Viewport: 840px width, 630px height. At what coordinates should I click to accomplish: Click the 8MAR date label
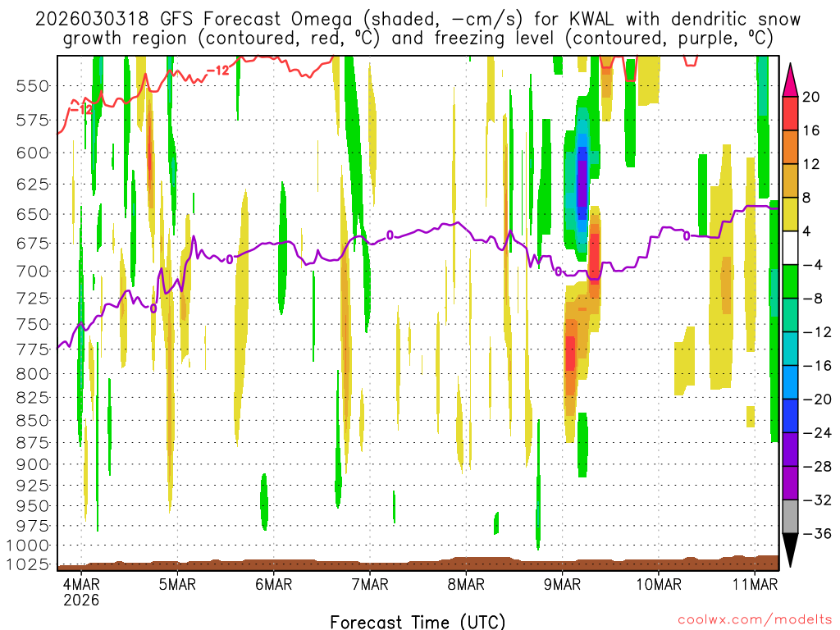[x=466, y=584]
